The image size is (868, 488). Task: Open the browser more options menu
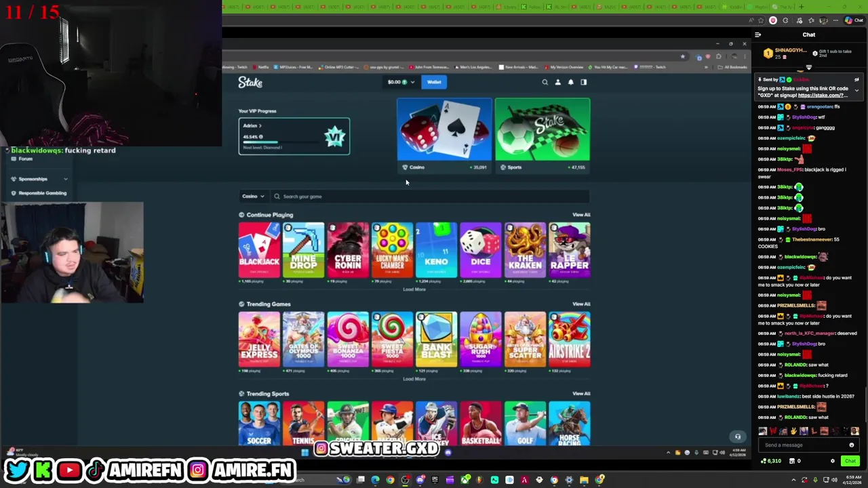(x=836, y=20)
